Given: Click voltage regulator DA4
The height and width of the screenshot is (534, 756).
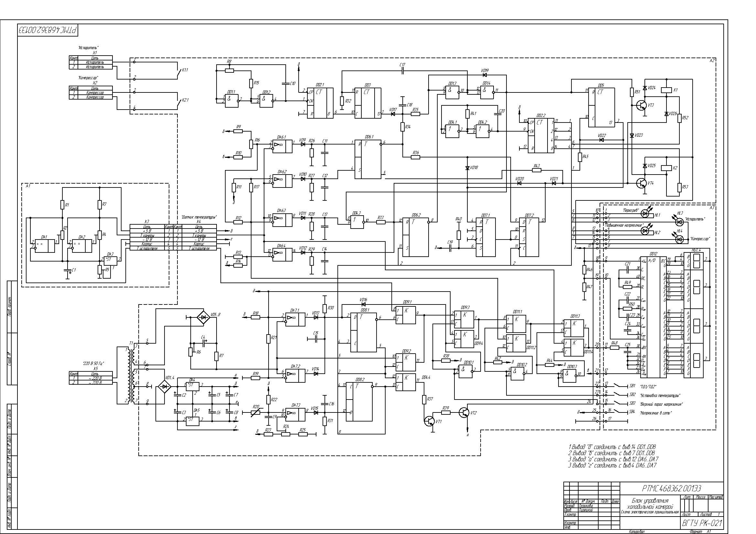Looking at the screenshot, I should [x=192, y=387].
